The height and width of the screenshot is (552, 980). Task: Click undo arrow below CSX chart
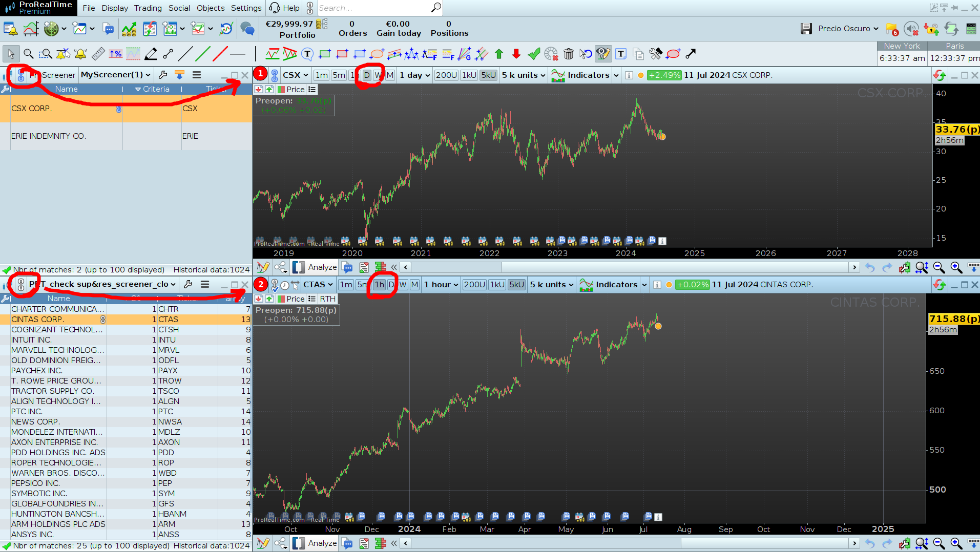pos(870,267)
